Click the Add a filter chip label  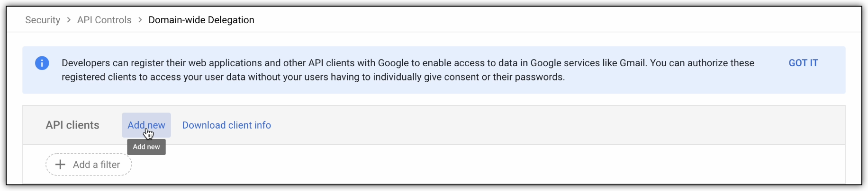97,165
